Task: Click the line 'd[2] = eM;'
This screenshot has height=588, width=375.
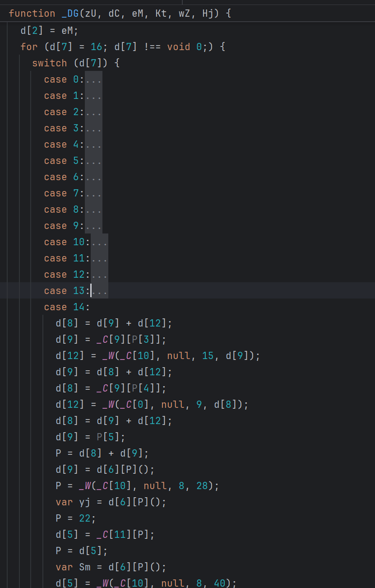Action: pyautogui.click(x=50, y=31)
